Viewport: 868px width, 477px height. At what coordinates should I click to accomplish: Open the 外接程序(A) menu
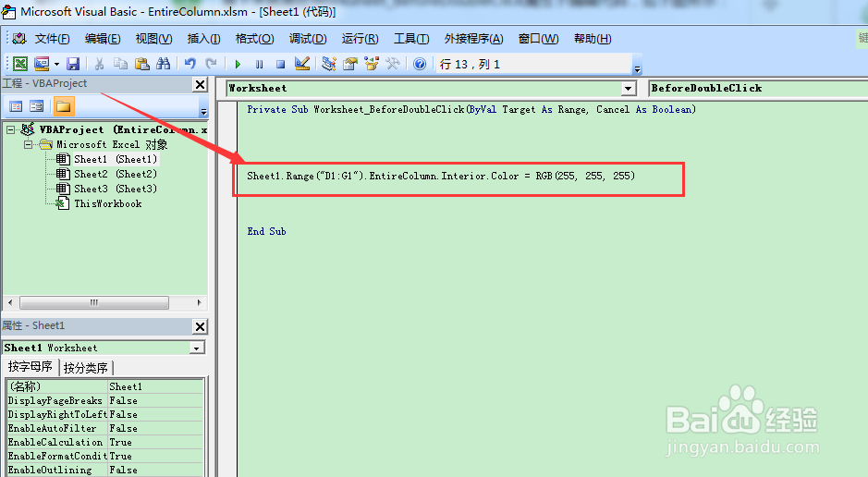(x=474, y=39)
